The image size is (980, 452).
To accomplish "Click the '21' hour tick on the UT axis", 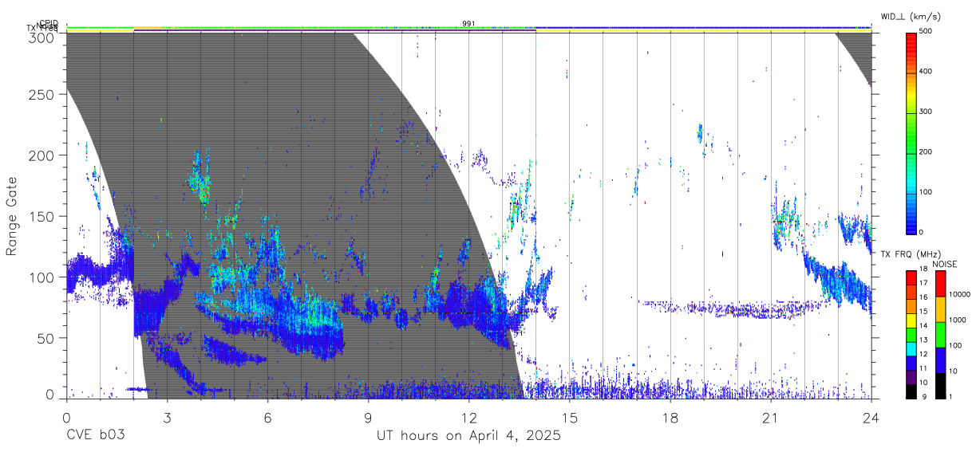I will click(771, 417).
